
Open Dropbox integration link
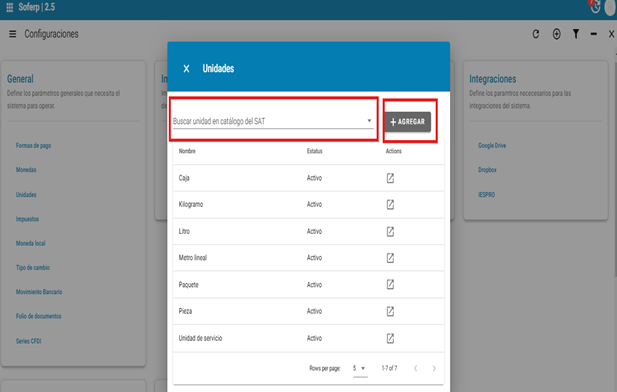point(487,170)
